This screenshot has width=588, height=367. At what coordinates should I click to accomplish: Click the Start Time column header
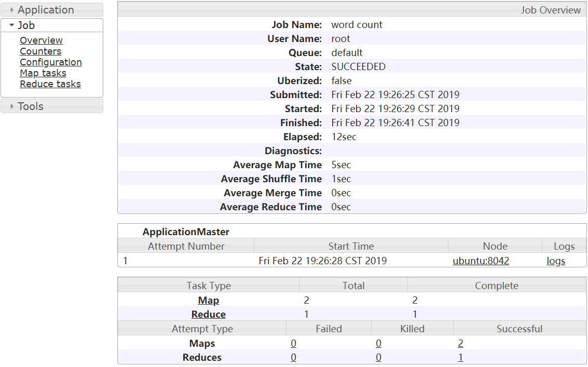(351, 246)
